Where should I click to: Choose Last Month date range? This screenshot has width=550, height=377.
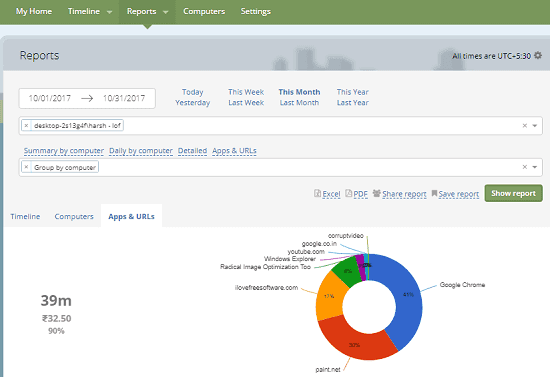pos(299,103)
